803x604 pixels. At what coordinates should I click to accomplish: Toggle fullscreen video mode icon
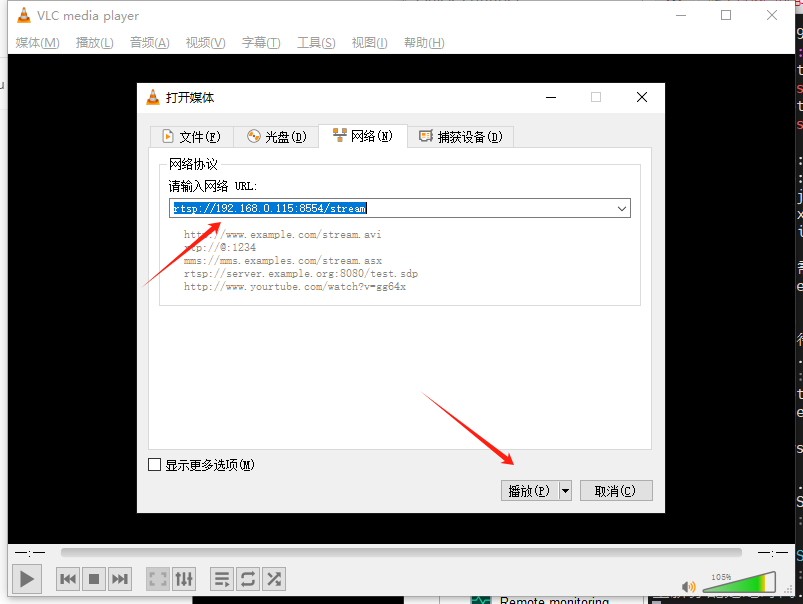pos(158,578)
